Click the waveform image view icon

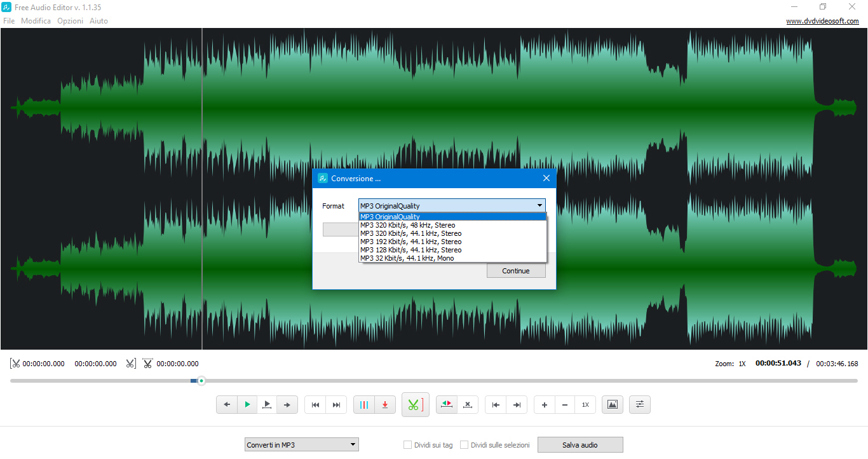pos(612,404)
